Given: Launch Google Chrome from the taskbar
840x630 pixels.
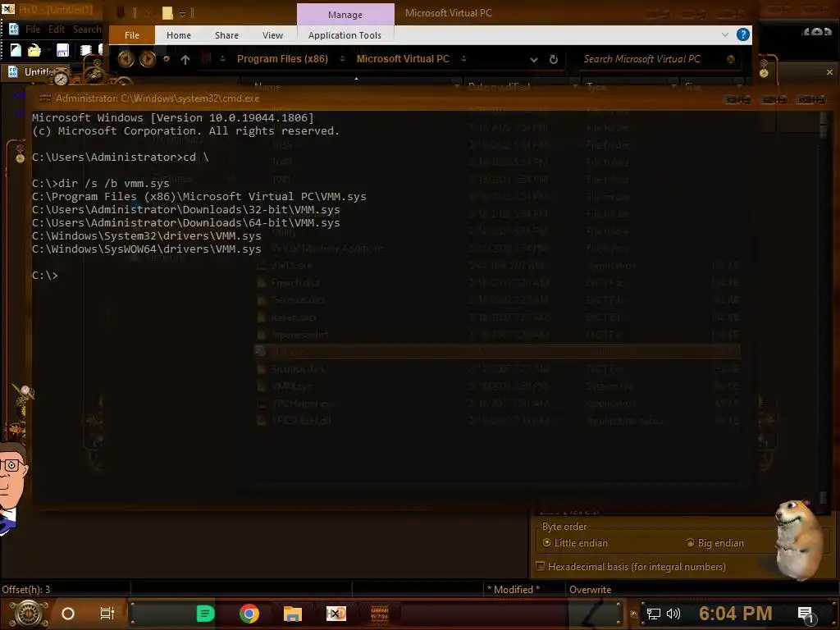Looking at the screenshot, I should point(249,614).
